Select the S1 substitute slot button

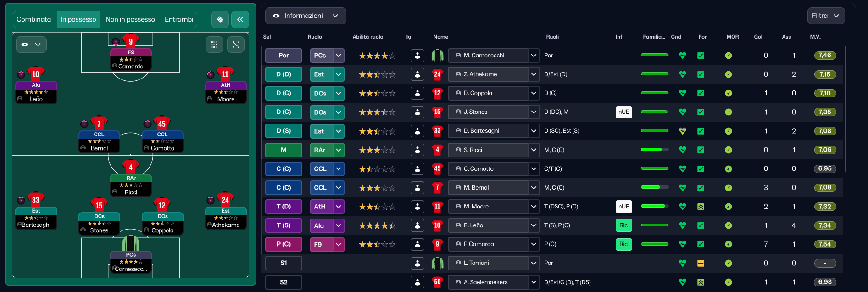[284, 263]
